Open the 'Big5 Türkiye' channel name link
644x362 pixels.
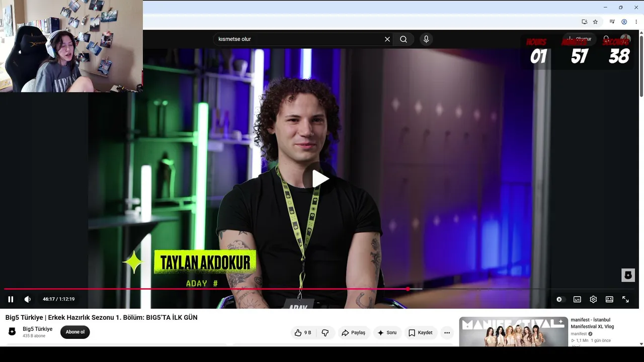(38, 329)
